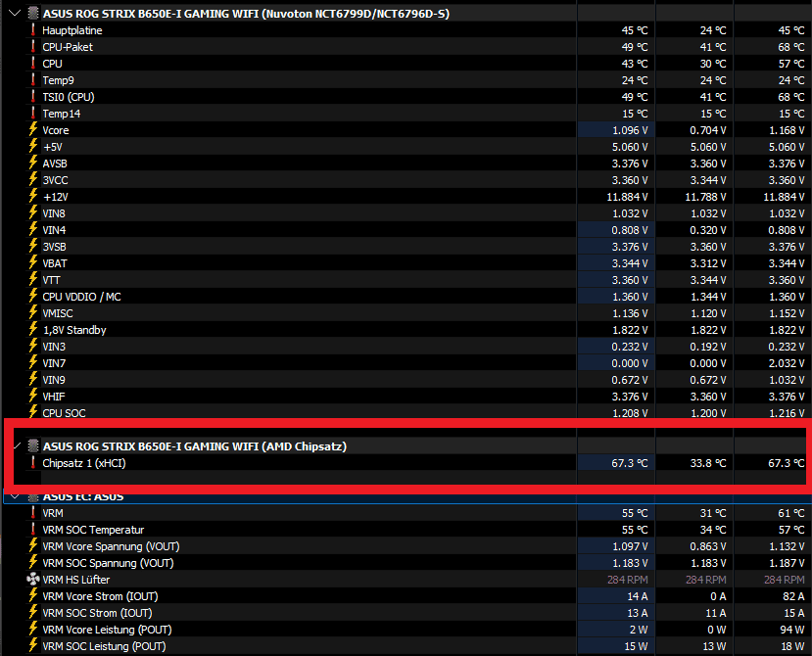
Task: Select the lightning icon of AVSB
Action: (33, 164)
